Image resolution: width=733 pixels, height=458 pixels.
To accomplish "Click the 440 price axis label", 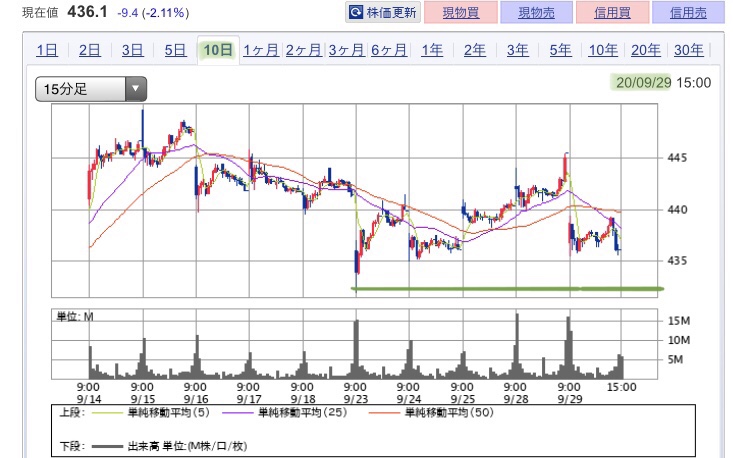I will tap(676, 209).
